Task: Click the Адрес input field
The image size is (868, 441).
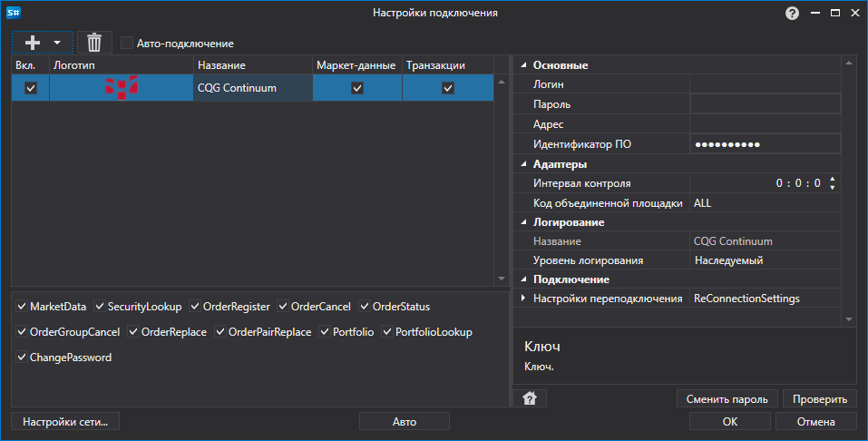Action: 765,124
